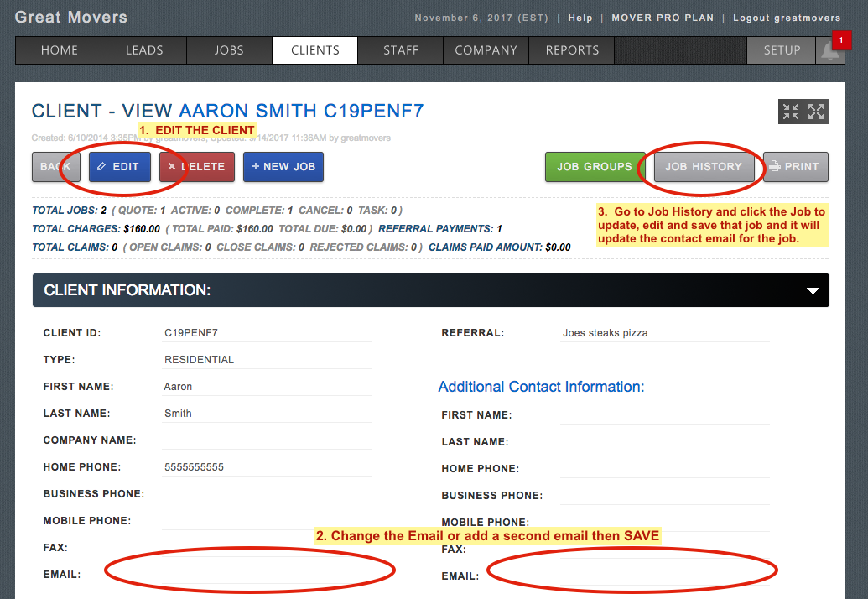Switch to the Reports tab

point(572,50)
